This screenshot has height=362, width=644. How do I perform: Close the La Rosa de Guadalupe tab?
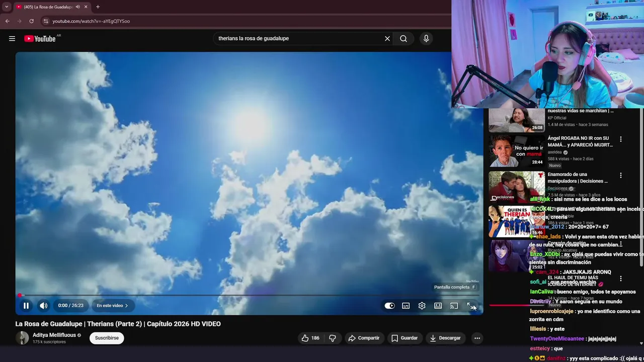pos(86,7)
